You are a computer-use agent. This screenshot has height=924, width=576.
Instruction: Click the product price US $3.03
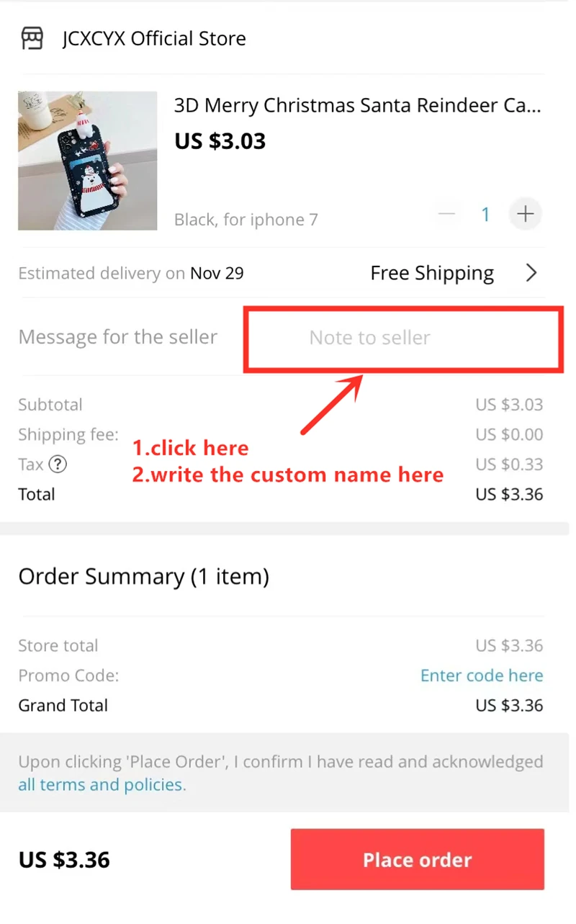pyautogui.click(x=220, y=140)
